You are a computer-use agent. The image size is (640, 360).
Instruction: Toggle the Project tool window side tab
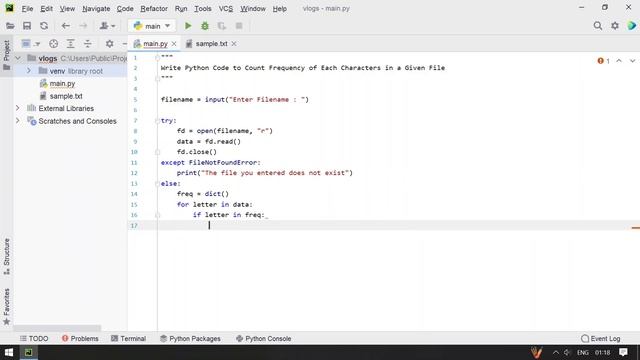pos(7,55)
